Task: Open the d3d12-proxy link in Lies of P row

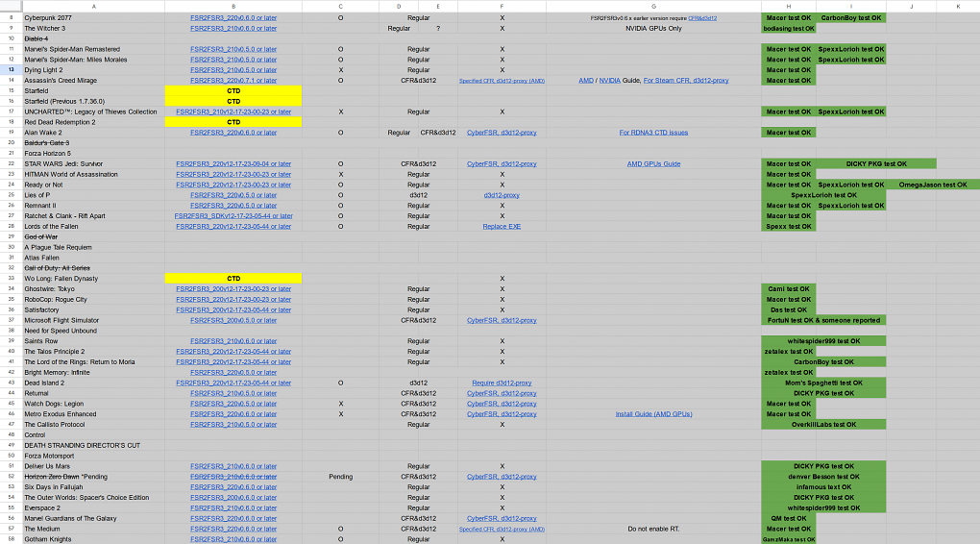Action: tap(502, 195)
